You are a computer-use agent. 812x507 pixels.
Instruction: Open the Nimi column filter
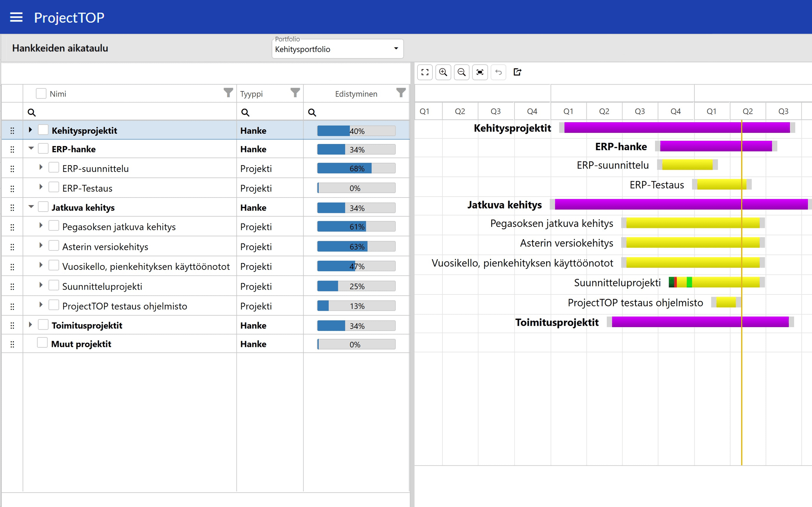pyautogui.click(x=228, y=93)
